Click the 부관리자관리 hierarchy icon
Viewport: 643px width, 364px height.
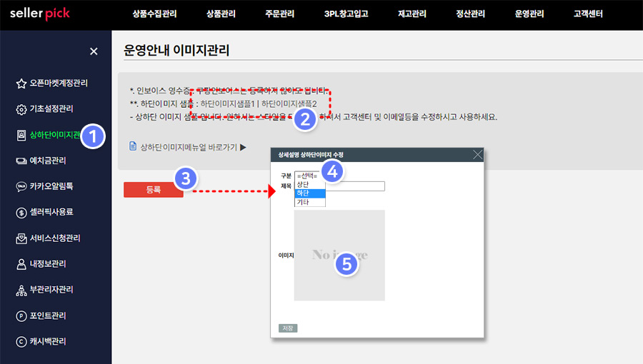[21, 290]
